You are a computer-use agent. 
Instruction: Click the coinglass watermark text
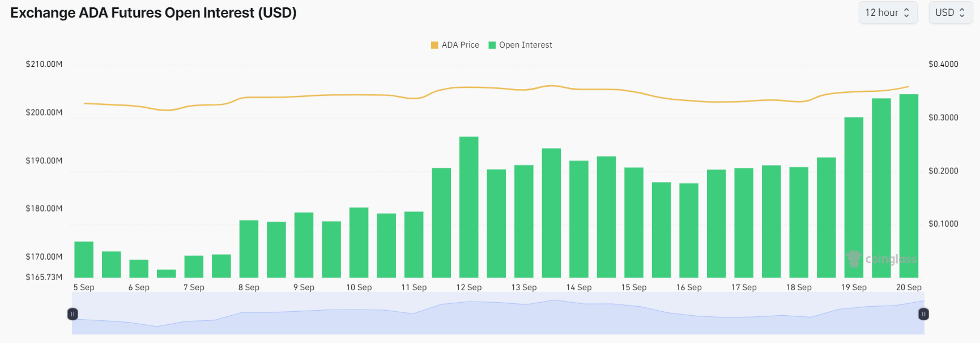[x=890, y=259]
